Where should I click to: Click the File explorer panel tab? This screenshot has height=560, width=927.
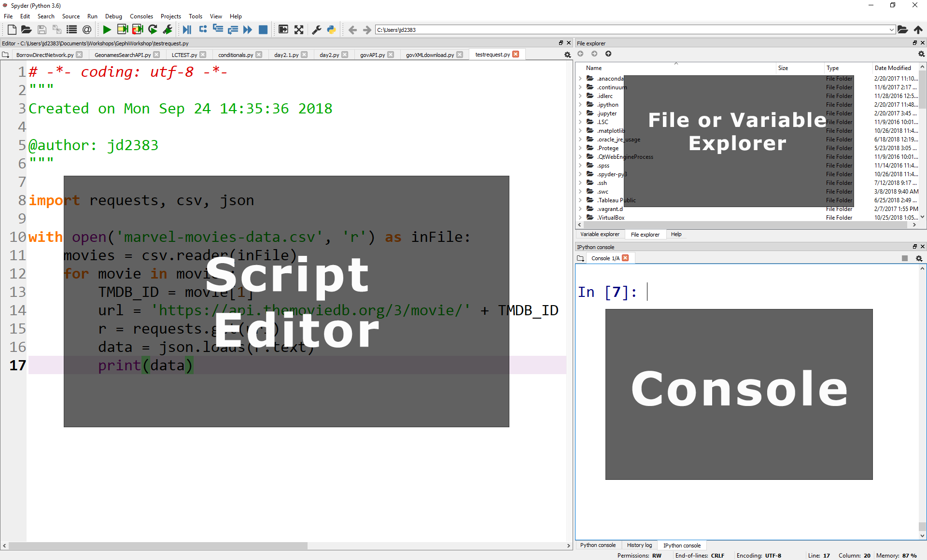coord(643,234)
